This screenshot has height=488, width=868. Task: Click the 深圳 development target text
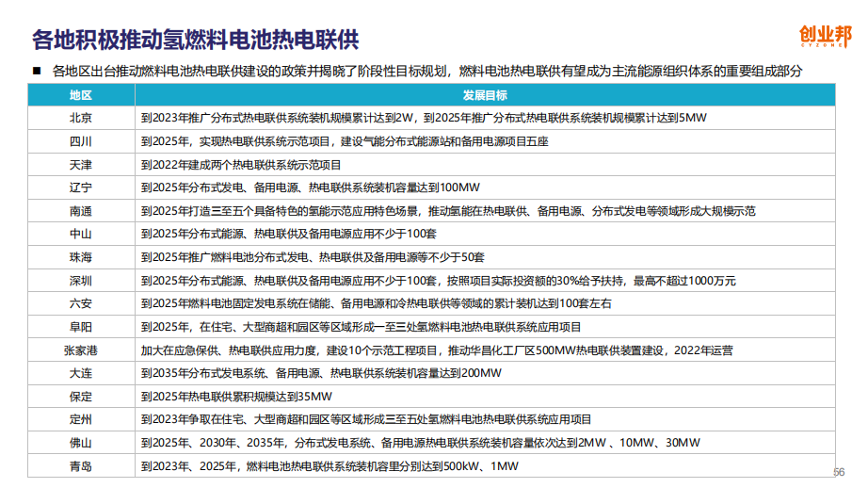point(438,281)
